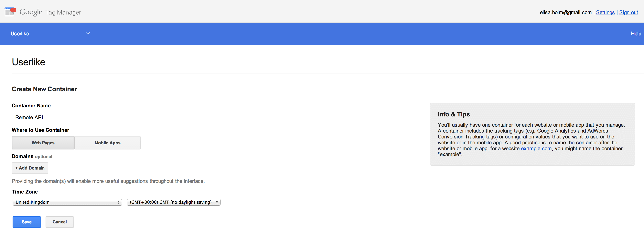Click the Google Tag Manager logo icon
Viewport: 644px width, 236px height.
[x=10, y=12]
